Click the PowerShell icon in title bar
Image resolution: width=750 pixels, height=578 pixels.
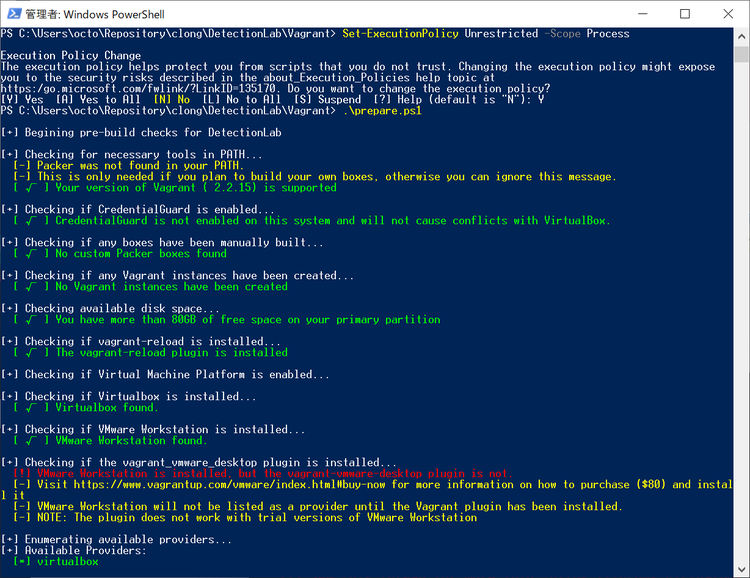click(14, 14)
